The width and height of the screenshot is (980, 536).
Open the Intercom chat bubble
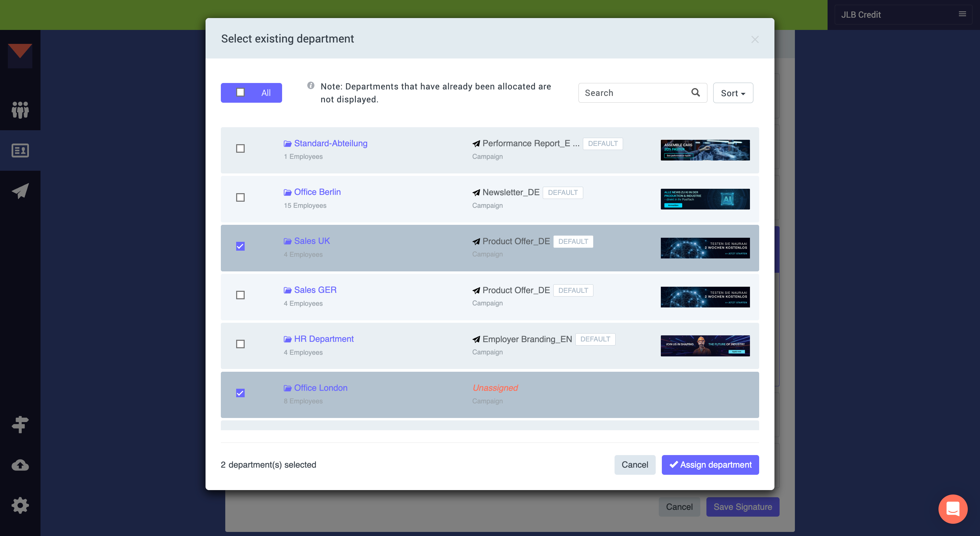[x=953, y=509]
